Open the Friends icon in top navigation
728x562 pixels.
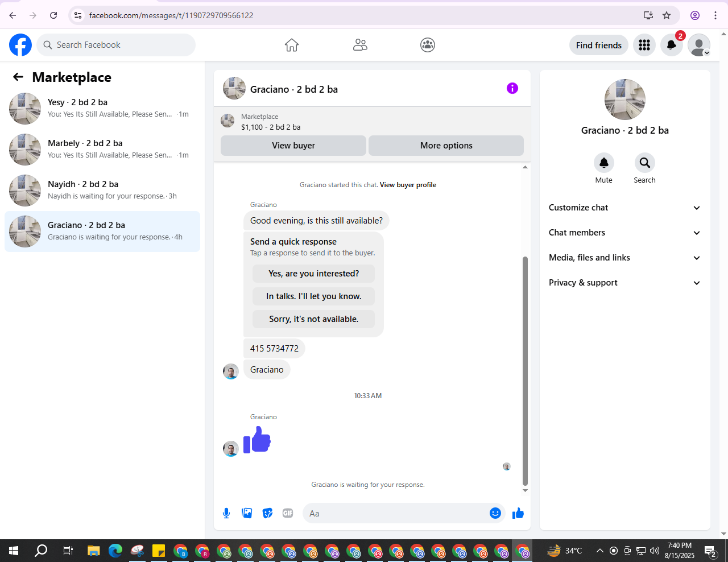click(x=360, y=45)
